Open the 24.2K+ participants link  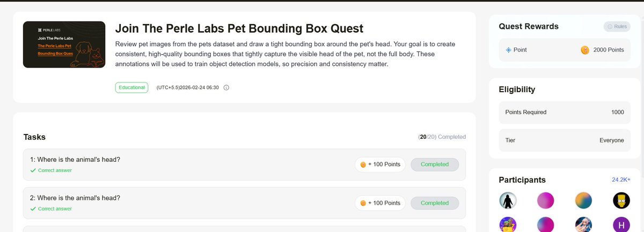[x=621, y=180]
